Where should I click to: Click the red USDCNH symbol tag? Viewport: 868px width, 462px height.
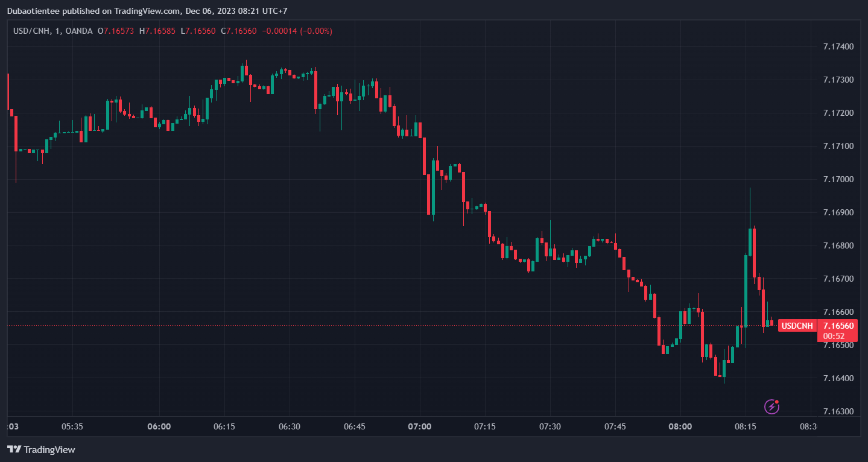797,326
